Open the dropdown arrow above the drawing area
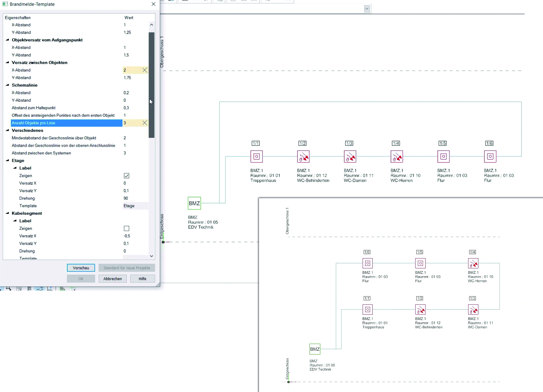The image size is (543, 392). click(x=367, y=9)
